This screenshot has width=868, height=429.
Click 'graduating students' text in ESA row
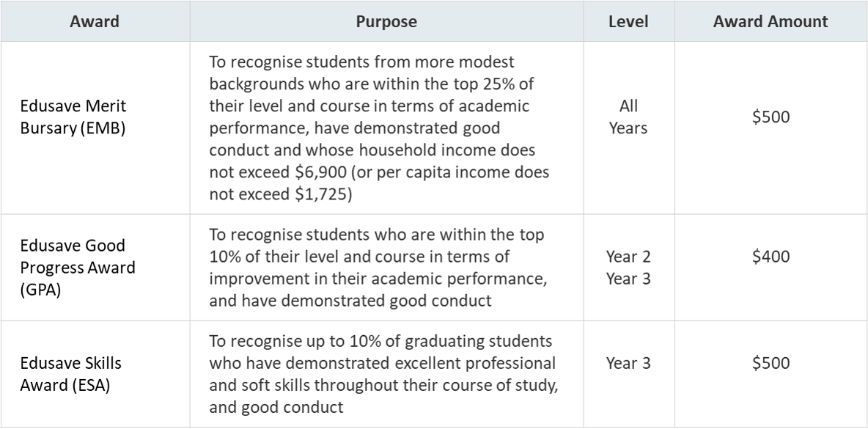[x=478, y=341]
